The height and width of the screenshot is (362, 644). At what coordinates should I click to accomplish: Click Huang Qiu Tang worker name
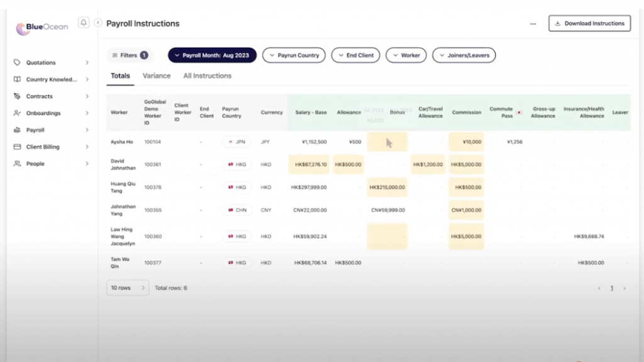coord(123,187)
